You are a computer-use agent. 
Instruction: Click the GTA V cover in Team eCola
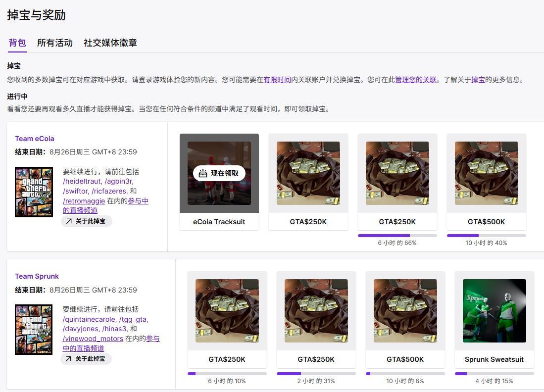point(34,192)
